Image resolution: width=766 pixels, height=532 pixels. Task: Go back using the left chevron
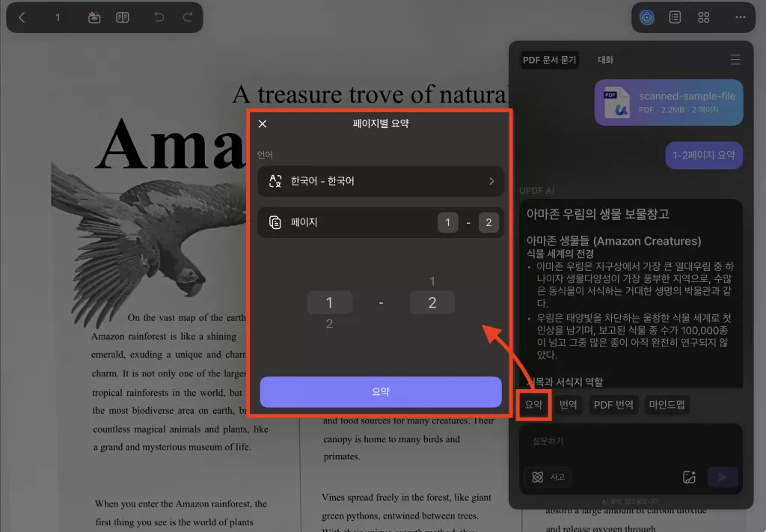point(22,16)
